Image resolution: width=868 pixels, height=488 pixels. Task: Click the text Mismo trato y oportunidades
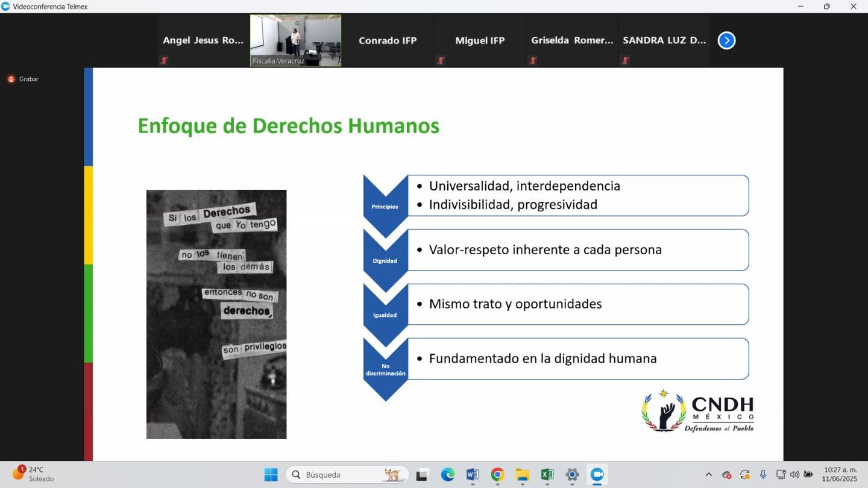point(515,304)
